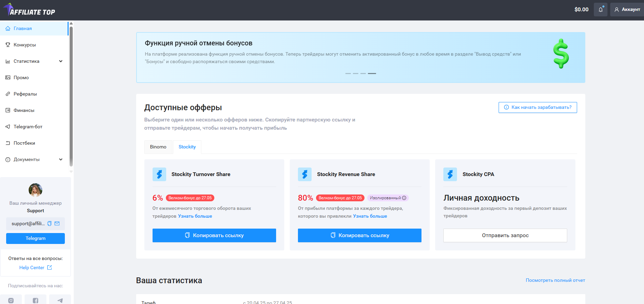Go to Главная in sidebar
644x304 pixels.
coord(34,28)
